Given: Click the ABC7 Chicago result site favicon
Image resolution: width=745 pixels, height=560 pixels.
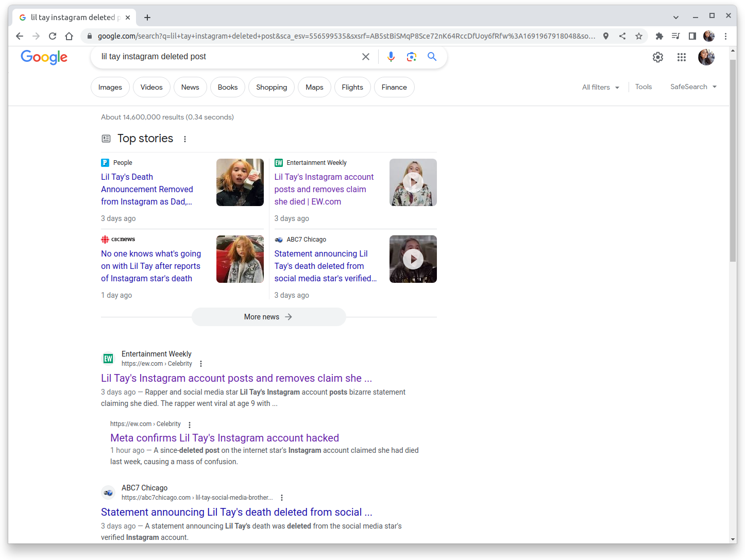Looking at the screenshot, I should pyautogui.click(x=108, y=493).
